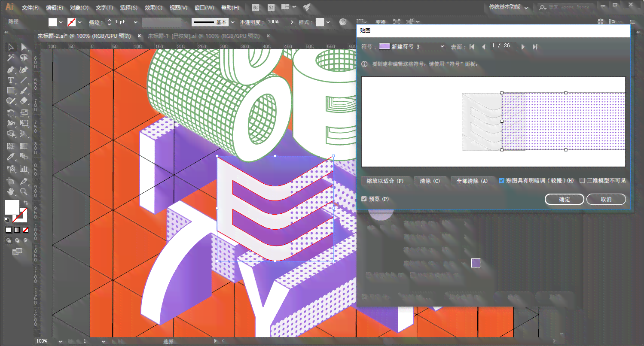Select the Rotate tool
The height and width of the screenshot is (346, 644).
(11, 113)
